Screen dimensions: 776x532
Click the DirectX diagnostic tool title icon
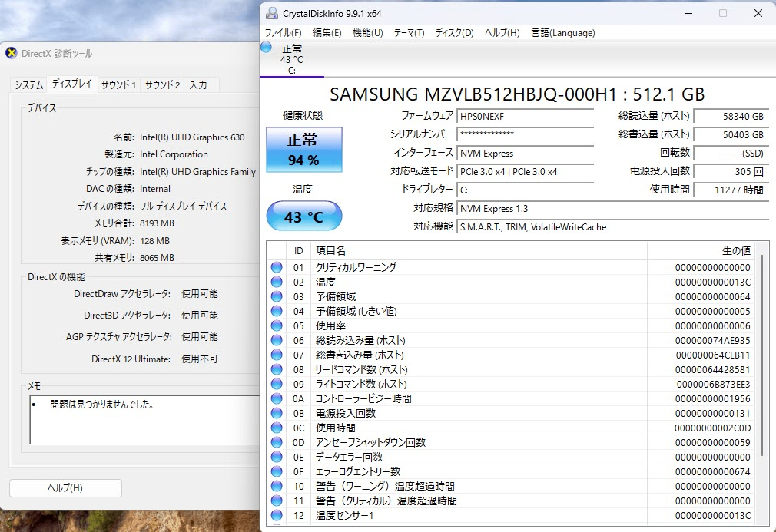click(x=12, y=53)
